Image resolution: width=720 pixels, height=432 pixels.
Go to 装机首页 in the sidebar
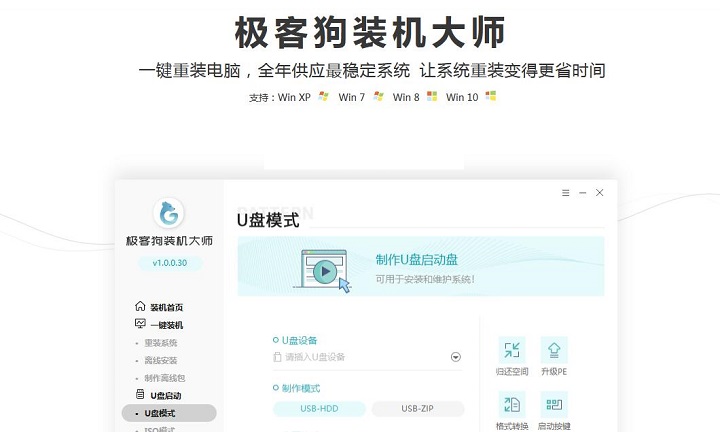pyautogui.click(x=167, y=307)
